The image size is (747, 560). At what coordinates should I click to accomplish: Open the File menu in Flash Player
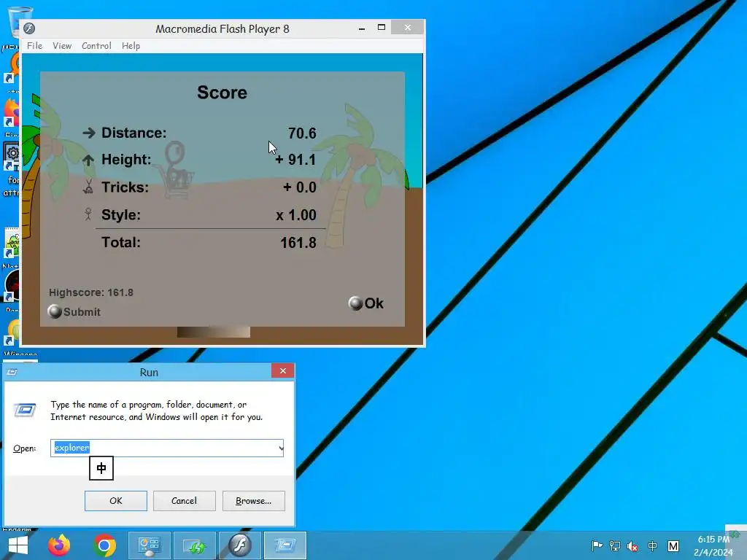[35, 46]
